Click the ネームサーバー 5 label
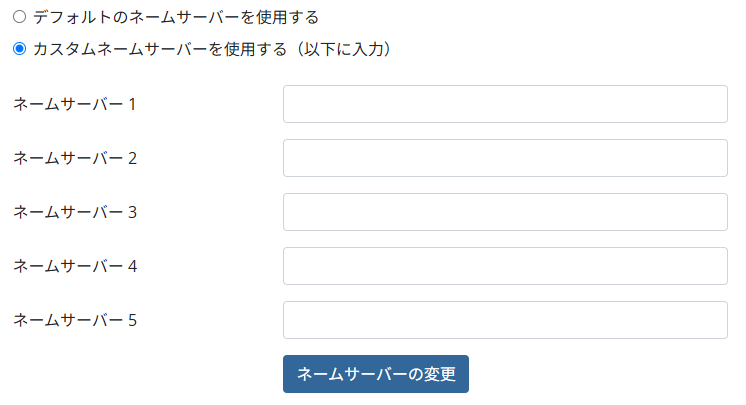This screenshot has height=405, width=746. pyautogui.click(x=75, y=320)
